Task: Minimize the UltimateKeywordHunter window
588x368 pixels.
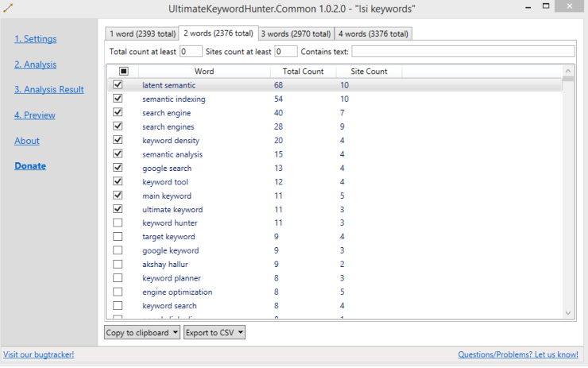Action: [528, 7]
